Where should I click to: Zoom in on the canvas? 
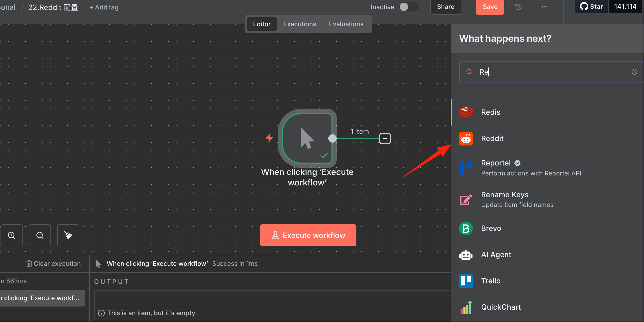[12, 235]
